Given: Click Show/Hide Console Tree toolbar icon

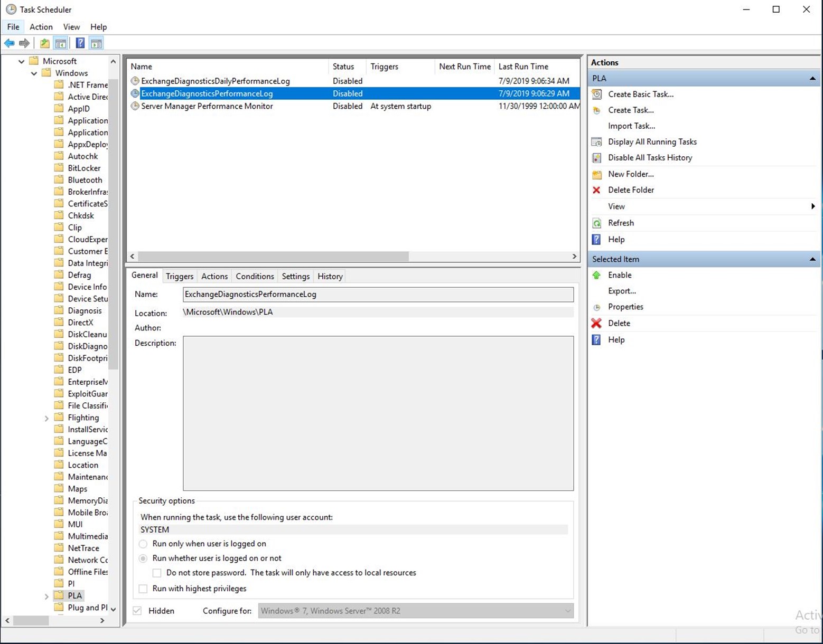Looking at the screenshot, I should coord(61,43).
